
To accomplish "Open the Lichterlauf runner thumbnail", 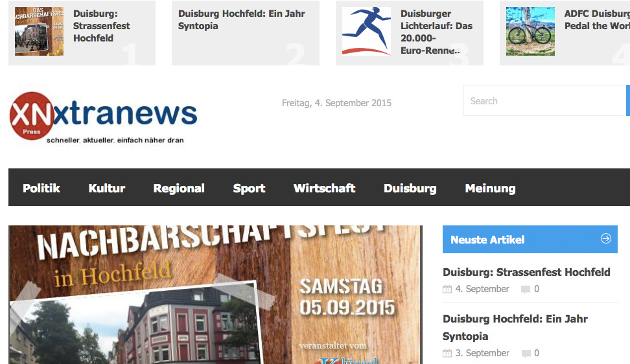I will [366, 31].
